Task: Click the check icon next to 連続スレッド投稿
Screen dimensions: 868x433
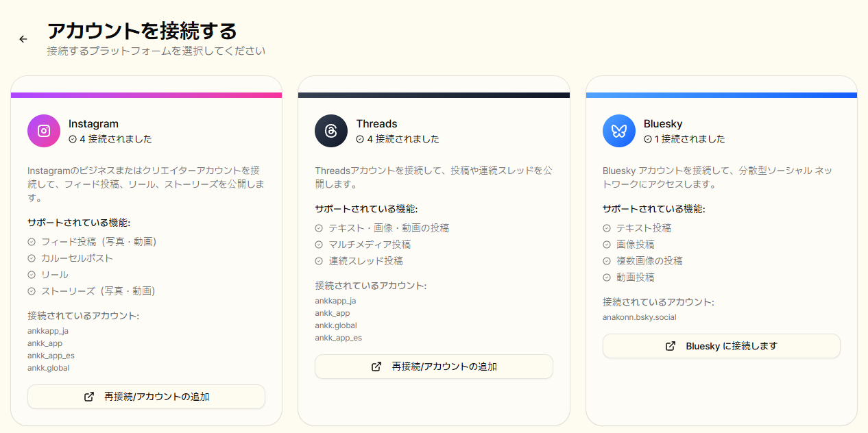Action: (x=319, y=261)
